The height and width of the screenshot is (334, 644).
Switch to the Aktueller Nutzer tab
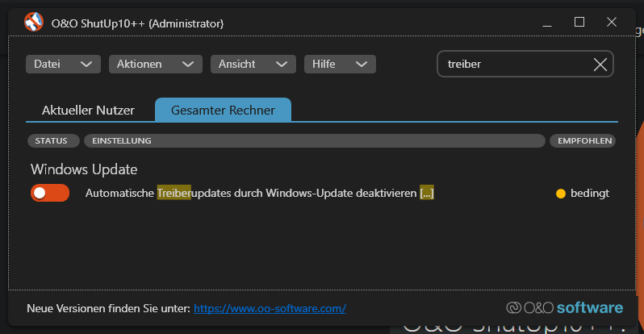88,110
